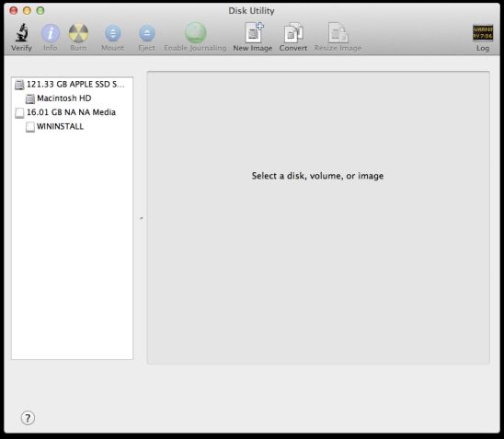Click the Resize Image icon
504x439 pixels.
(x=338, y=33)
